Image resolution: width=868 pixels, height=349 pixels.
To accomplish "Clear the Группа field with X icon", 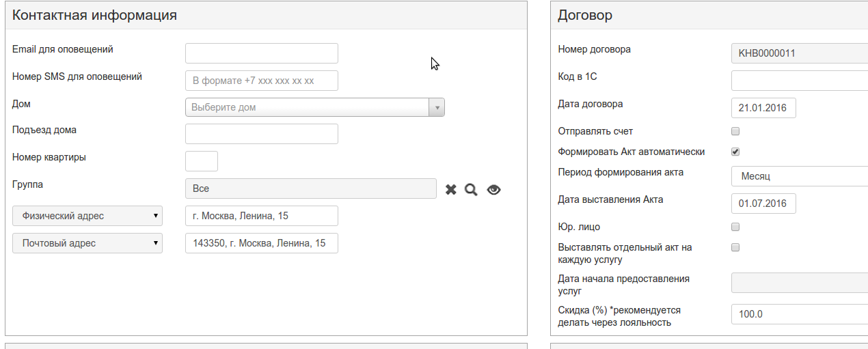I will click(x=451, y=190).
